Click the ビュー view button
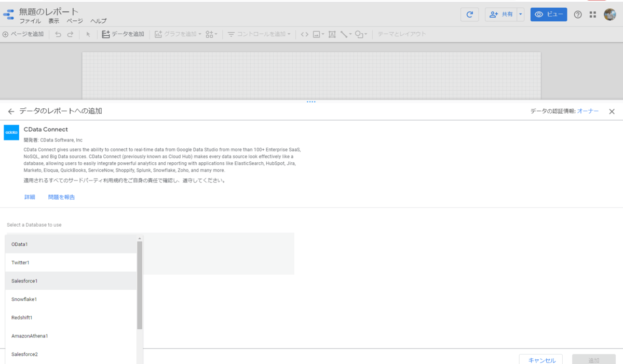Image resolution: width=623 pixels, height=364 pixels. 549,15
